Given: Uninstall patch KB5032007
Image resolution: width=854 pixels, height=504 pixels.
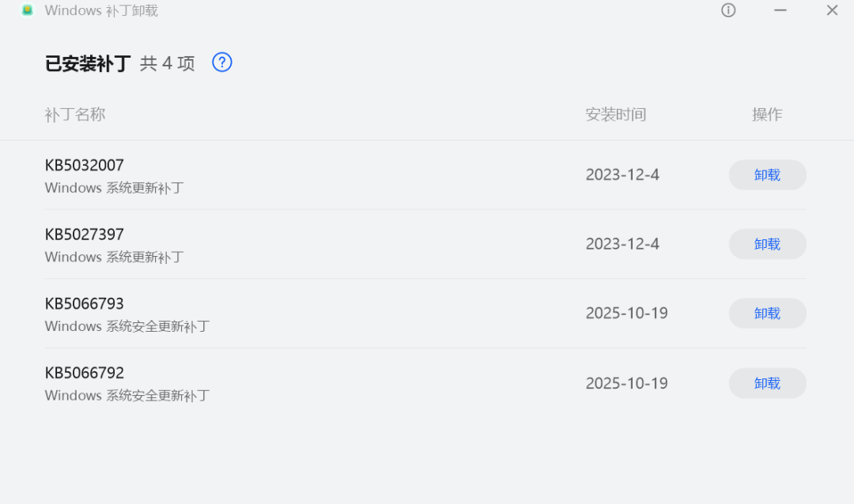Looking at the screenshot, I should (767, 175).
